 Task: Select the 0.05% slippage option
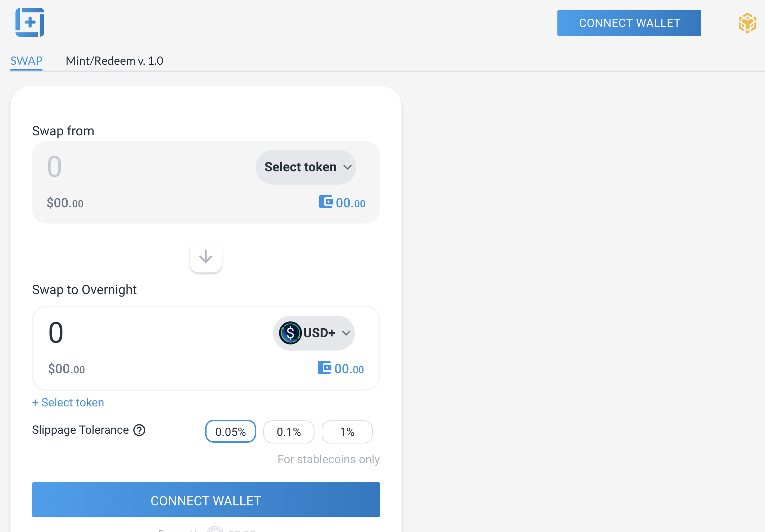(231, 432)
